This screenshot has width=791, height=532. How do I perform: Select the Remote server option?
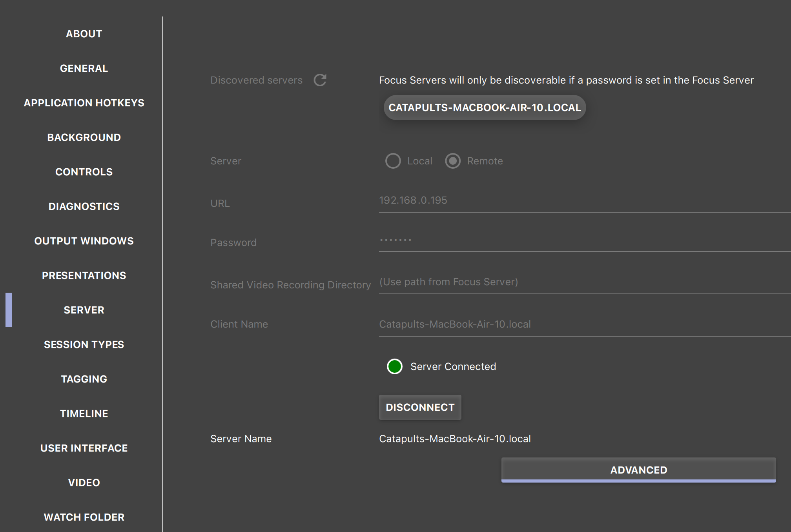pos(453,161)
